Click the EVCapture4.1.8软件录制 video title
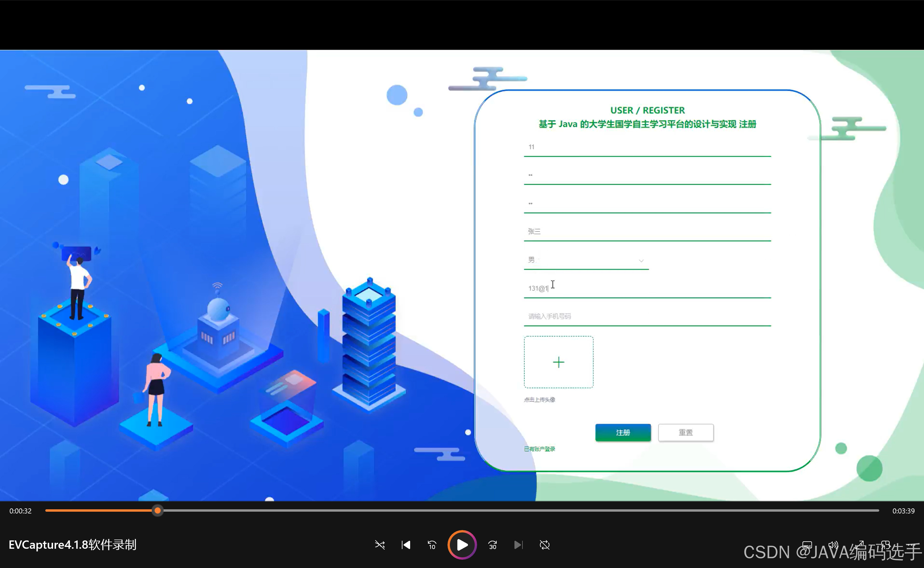 [73, 545]
